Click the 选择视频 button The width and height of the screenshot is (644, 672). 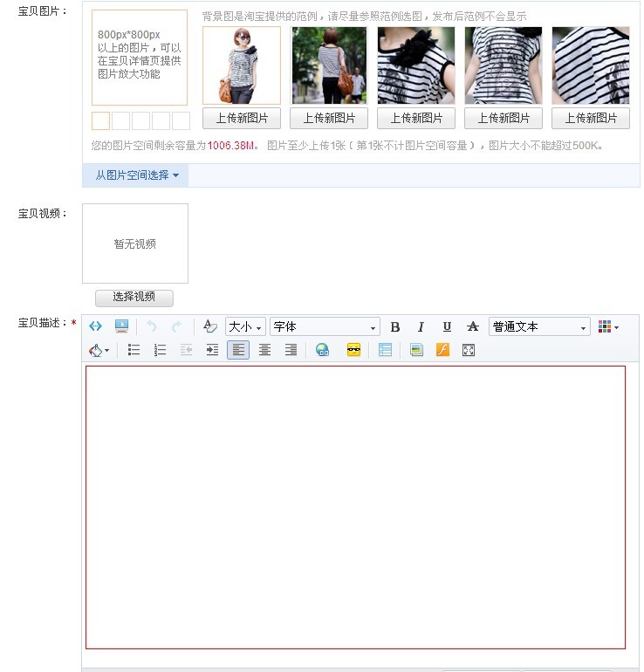coord(134,298)
